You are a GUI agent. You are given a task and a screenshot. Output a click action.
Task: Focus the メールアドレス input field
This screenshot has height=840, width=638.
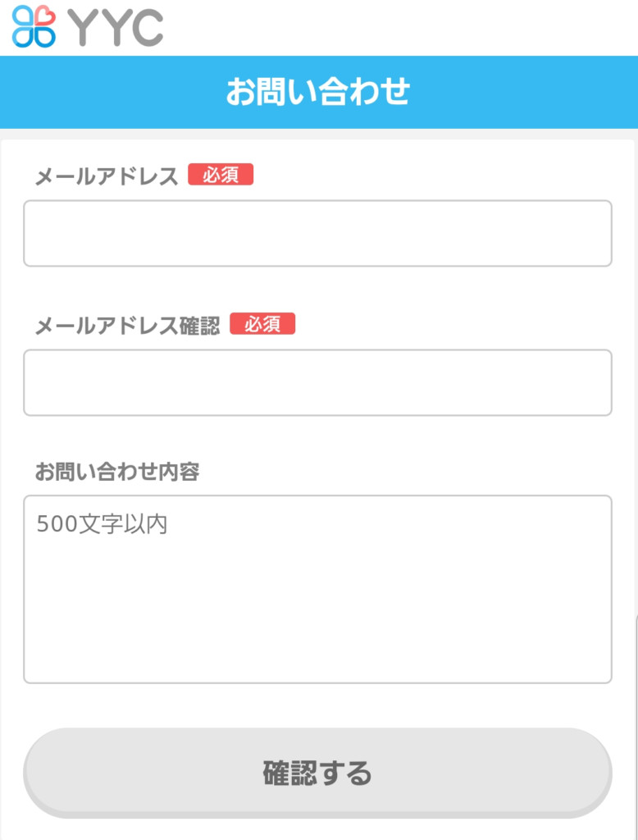[317, 233]
